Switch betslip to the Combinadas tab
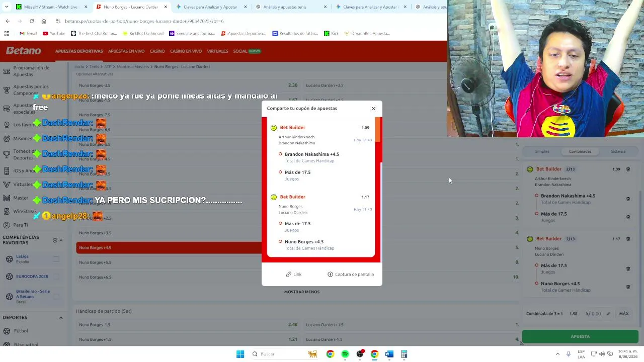 pyautogui.click(x=580, y=151)
